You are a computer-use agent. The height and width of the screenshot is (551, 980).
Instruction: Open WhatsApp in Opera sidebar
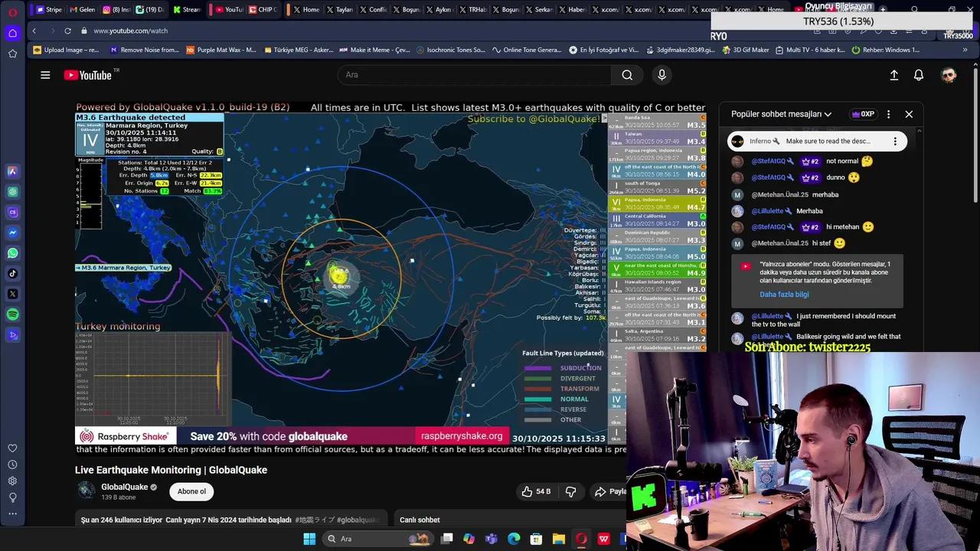tap(12, 253)
